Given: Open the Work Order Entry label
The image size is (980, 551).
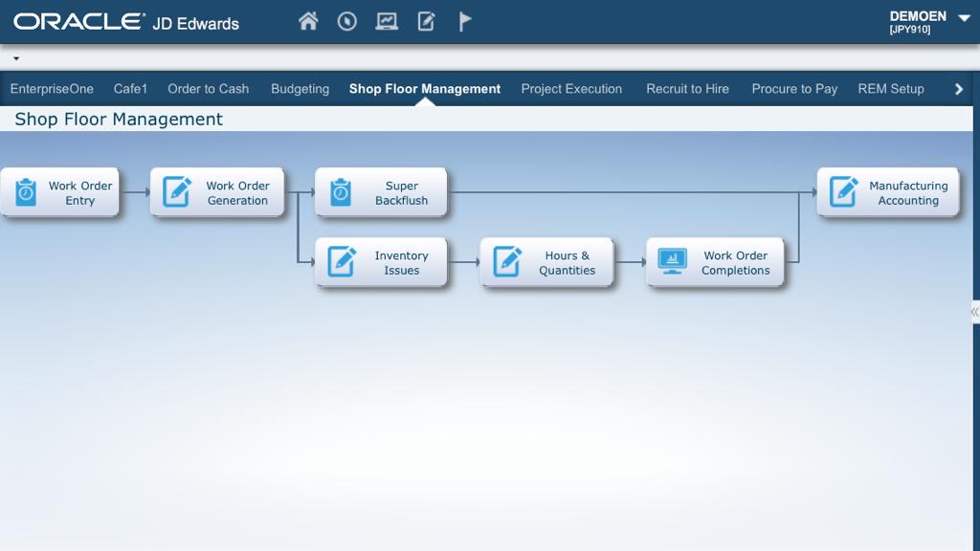Looking at the screenshot, I should click(x=80, y=193).
